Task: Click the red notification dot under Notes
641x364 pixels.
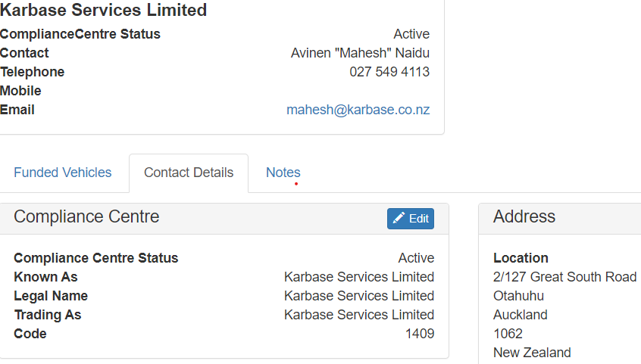Action: click(x=296, y=184)
